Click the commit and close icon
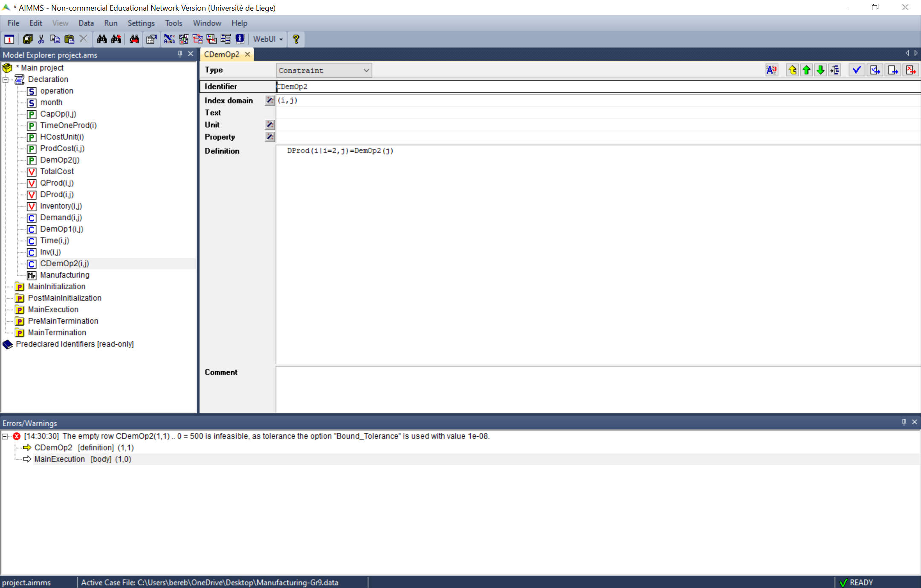This screenshot has height=588, width=921. tap(893, 70)
